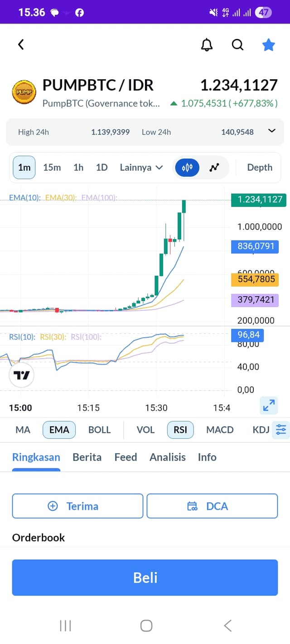Viewport: 290px width, 644px height.
Task: Toggle the MA indicator
Action: [23, 430]
